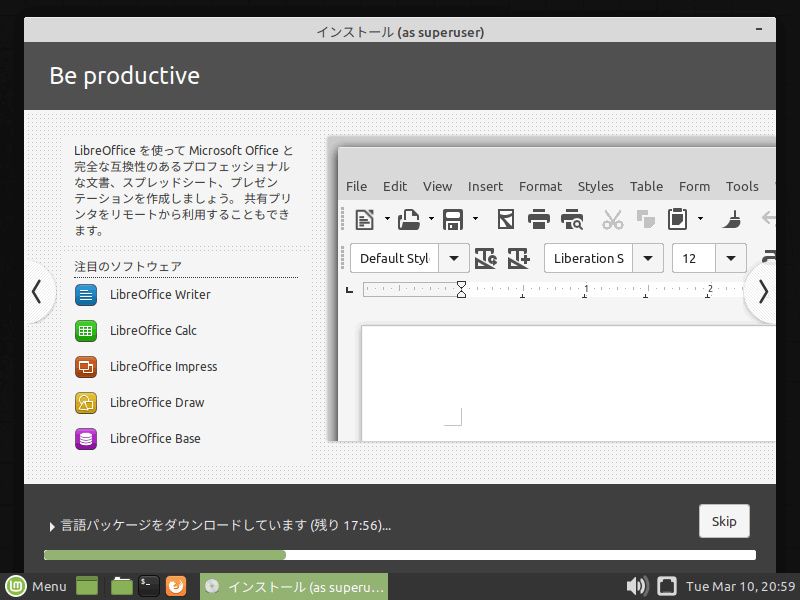Click the "LibreOffice Writer" label
The image size is (800, 600).
coord(160,295)
